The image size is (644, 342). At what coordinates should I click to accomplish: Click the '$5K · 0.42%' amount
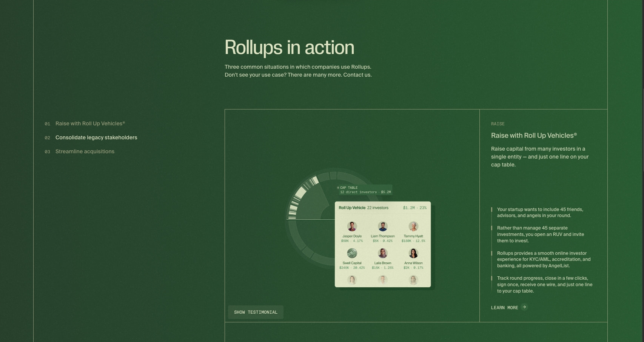tap(383, 241)
